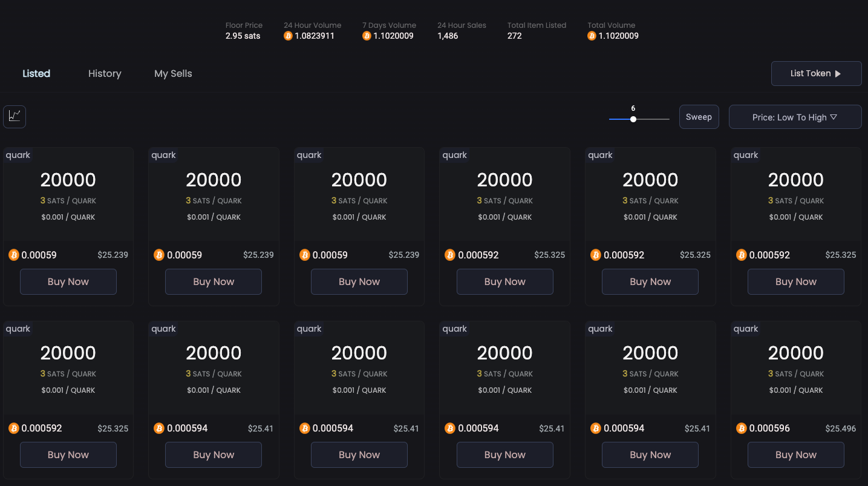
Task: Click Bitcoin icon beside 7 Days Volume value
Action: coord(367,36)
